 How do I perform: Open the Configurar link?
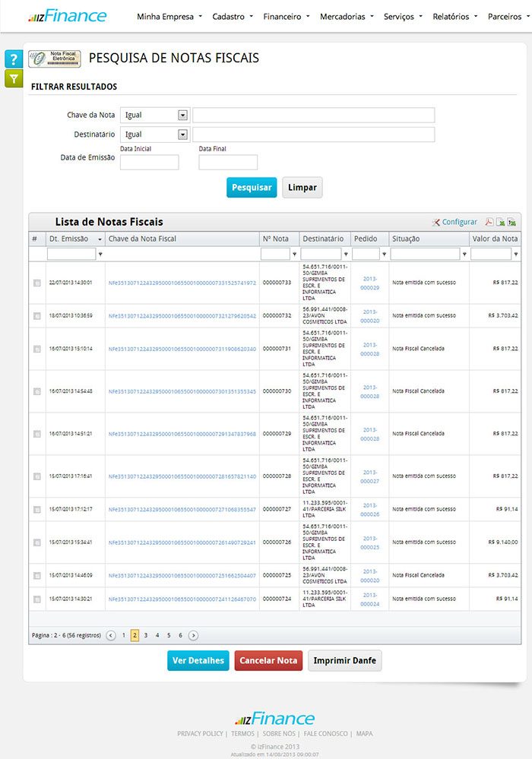click(459, 222)
